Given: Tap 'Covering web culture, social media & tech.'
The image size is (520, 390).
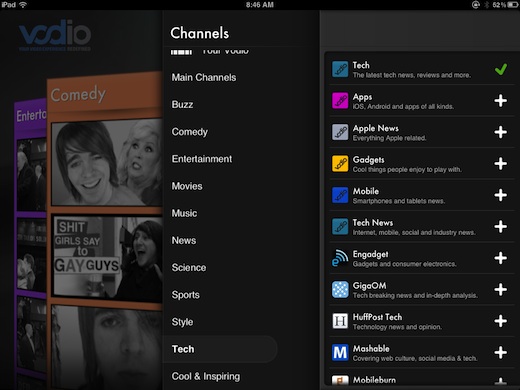Looking at the screenshot, I should tap(415, 359).
